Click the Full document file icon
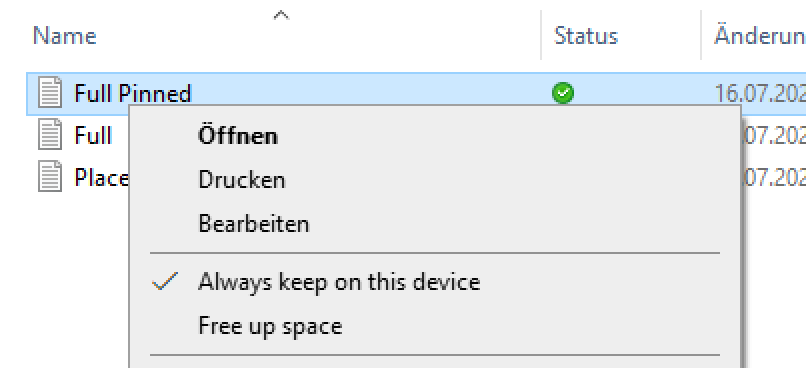This screenshot has height=368, width=806. click(x=50, y=135)
